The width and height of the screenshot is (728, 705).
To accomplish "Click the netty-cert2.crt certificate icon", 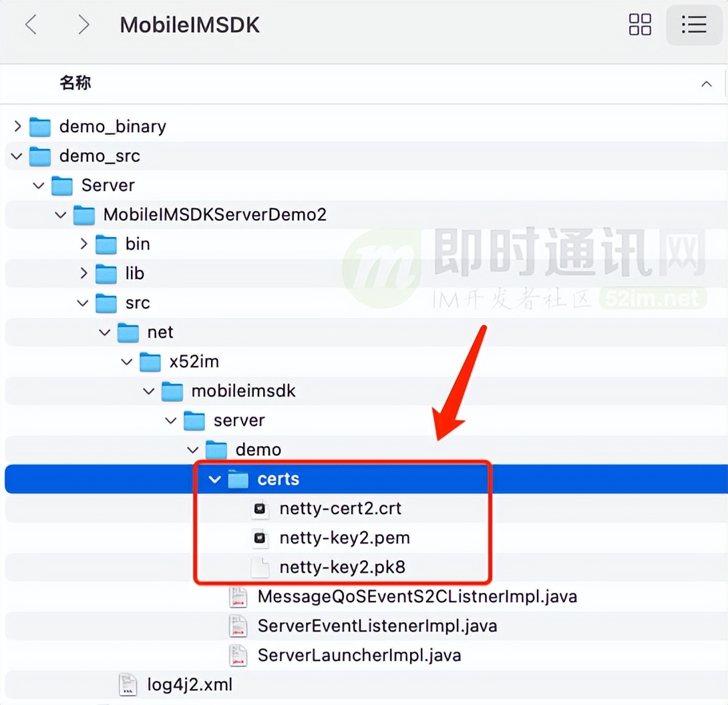I will pyautogui.click(x=260, y=509).
